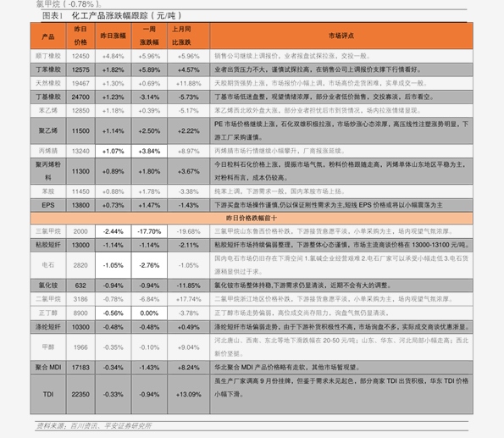Select the price cell 19467
Image resolution: width=504 pixels, height=438 pixels.
[80, 83]
